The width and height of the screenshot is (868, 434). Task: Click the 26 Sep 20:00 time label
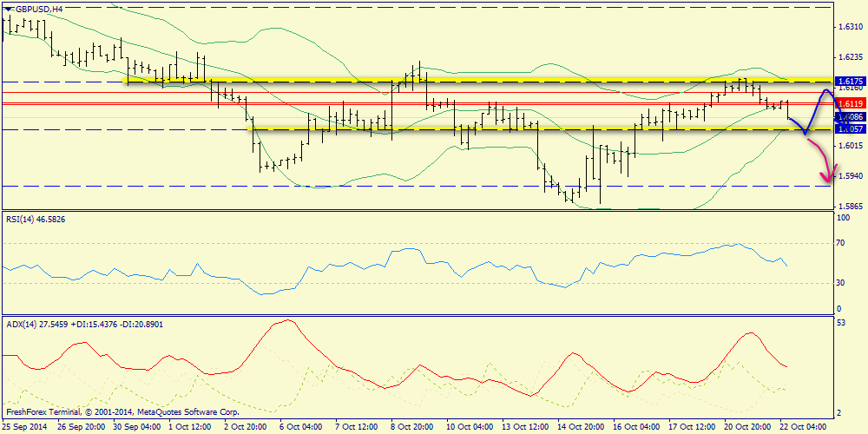(81, 428)
